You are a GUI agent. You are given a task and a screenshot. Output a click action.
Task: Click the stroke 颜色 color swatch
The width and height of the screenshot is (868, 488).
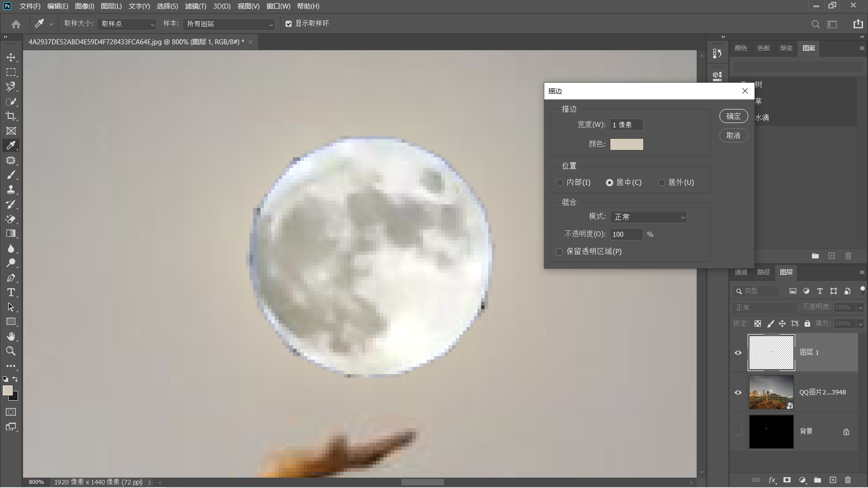tap(627, 144)
